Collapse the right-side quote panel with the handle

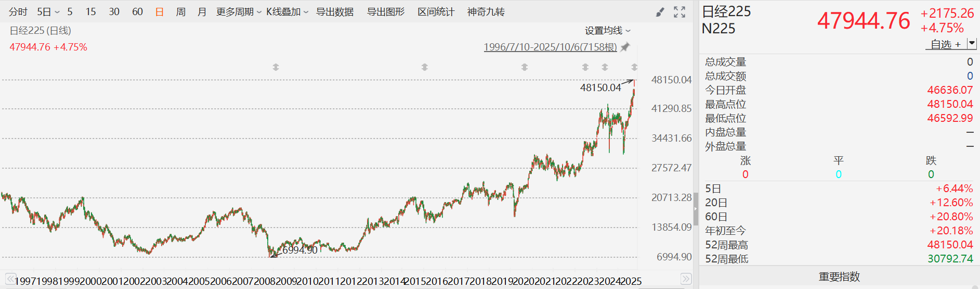coord(696,209)
